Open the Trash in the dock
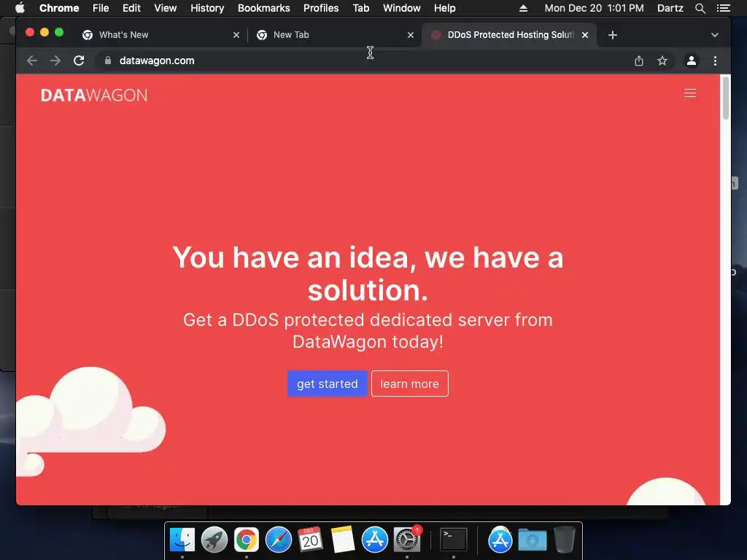Screen dimensions: 747x560 (x=564, y=540)
